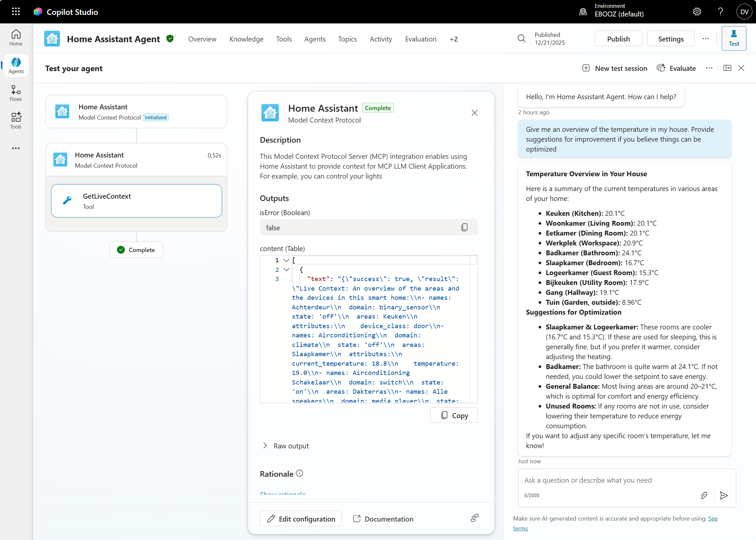Screen dimensions: 756x540
Task: Collapse code line 2 brace
Action: coord(286,269)
